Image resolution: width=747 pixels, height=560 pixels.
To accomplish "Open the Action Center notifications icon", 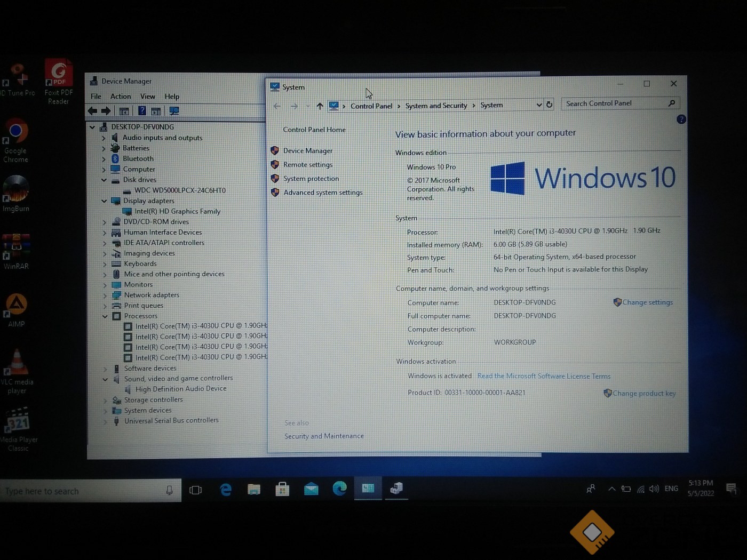I will pos(731,488).
